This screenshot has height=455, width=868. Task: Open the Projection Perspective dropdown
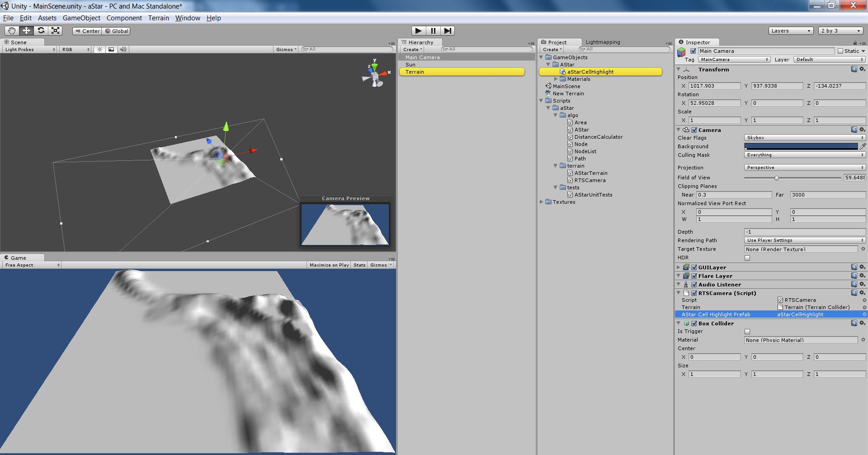(805, 168)
